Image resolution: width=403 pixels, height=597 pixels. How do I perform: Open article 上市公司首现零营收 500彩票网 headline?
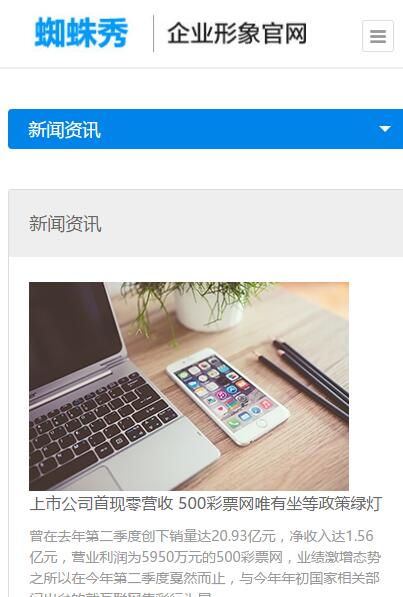pos(206,503)
